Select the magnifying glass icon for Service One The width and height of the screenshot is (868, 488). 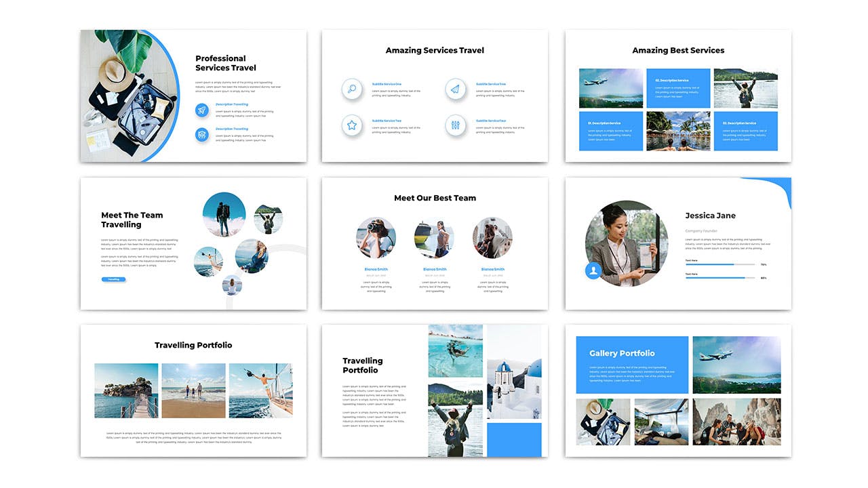click(352, 89)
